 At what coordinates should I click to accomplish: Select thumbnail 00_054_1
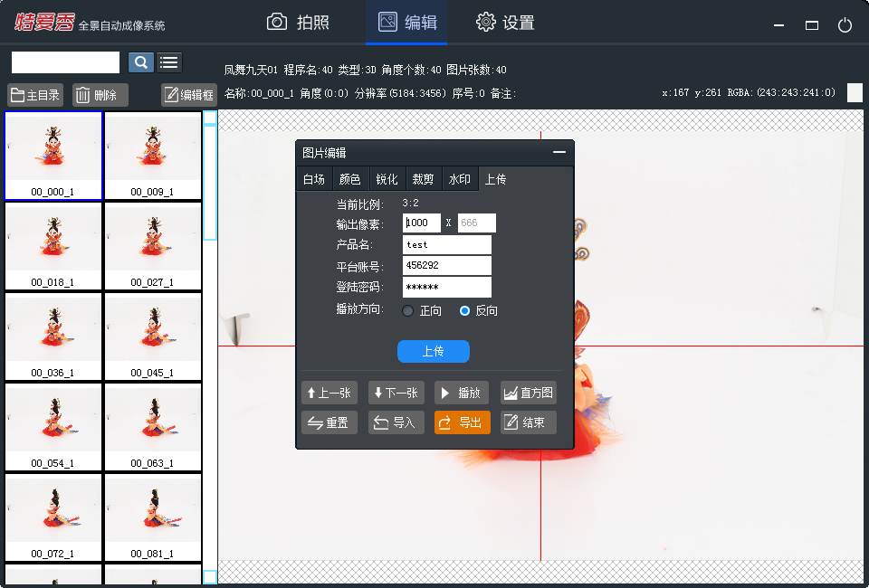point(53,427)
